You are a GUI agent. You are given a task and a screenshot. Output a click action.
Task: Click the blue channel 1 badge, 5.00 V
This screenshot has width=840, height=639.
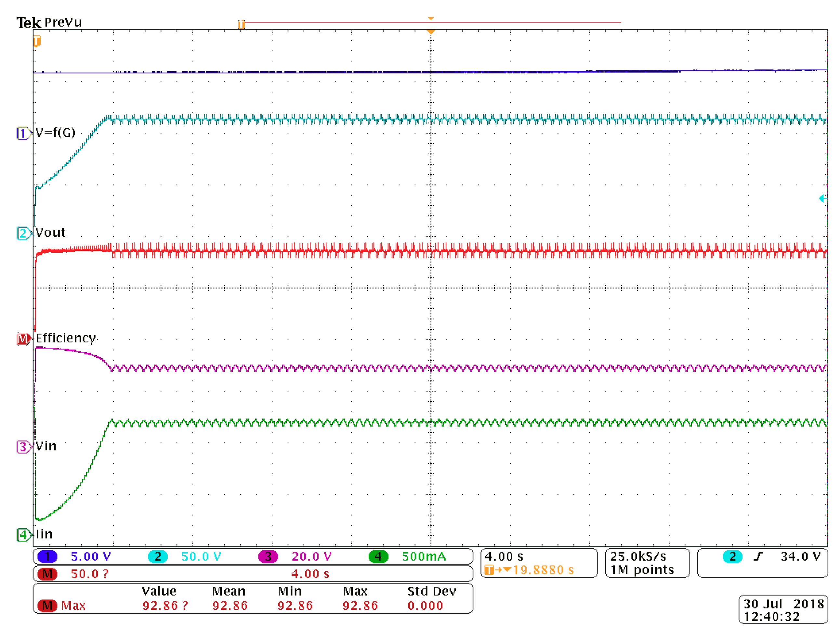pyautogui.click(x=47, y=556)
